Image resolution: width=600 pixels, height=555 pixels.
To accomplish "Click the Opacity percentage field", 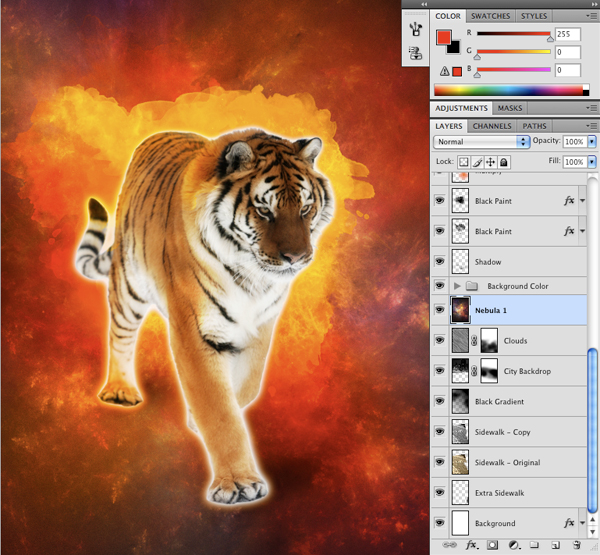I will coord(574,142).
